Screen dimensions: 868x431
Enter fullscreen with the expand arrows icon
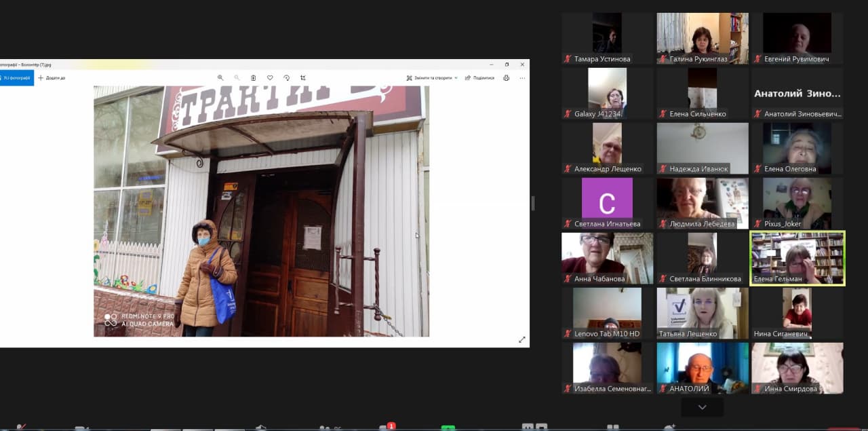tap(521, 339)
